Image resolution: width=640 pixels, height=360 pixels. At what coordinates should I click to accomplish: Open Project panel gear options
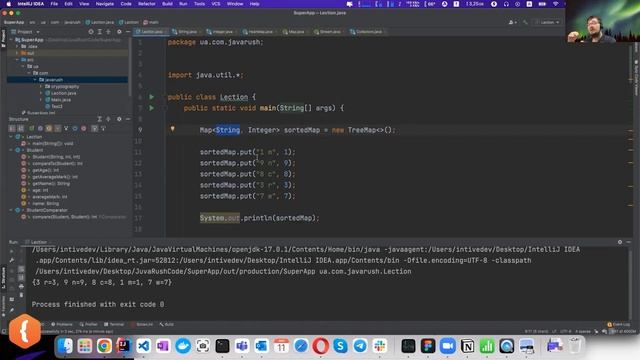pos(119,31)
